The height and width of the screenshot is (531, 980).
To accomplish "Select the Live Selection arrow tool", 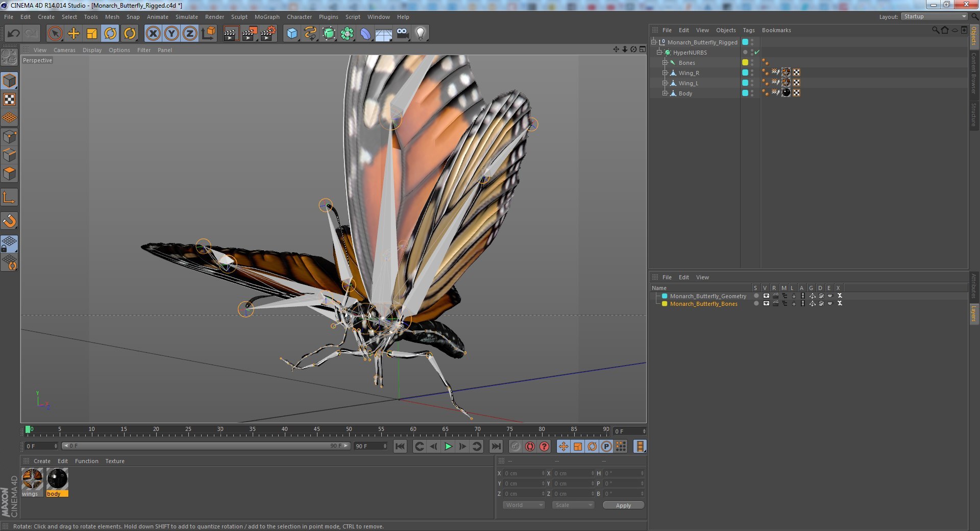I will (55, 34).
